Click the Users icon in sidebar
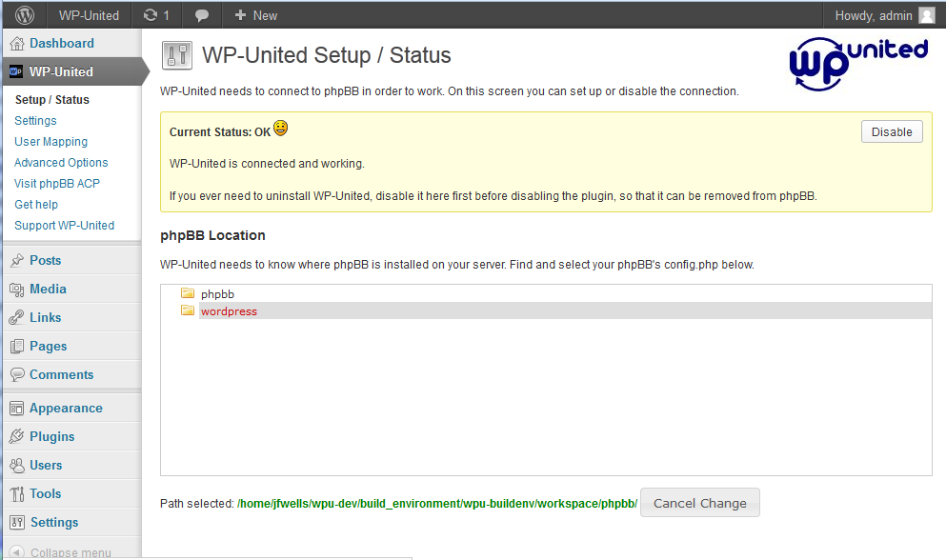Image resolution: width=946 pixels, height=560 pixels. pos(17,466)
